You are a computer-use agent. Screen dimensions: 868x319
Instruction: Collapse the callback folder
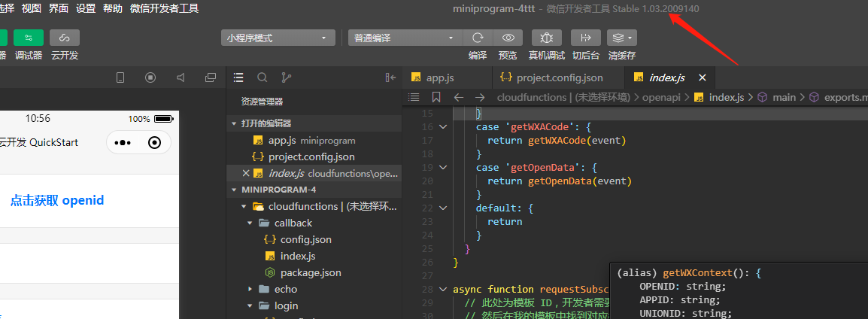click(314, 223)
